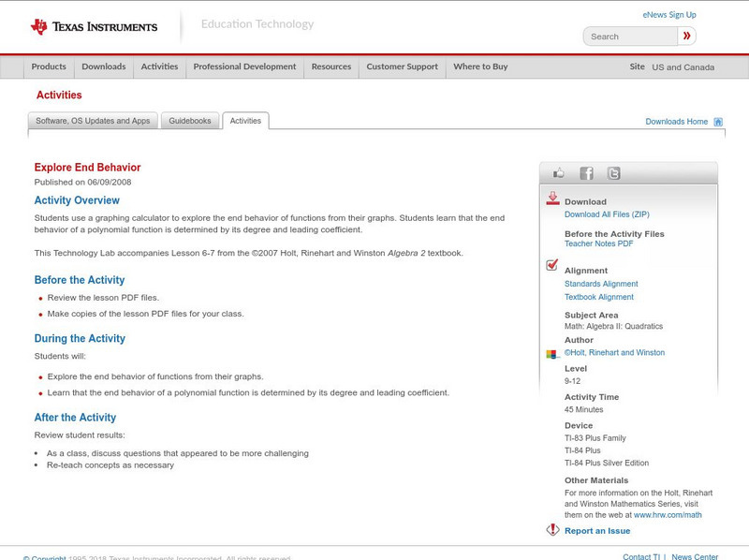749x560 pixels.
Task: Click the Education Technology header text
Action: [257, 24]
